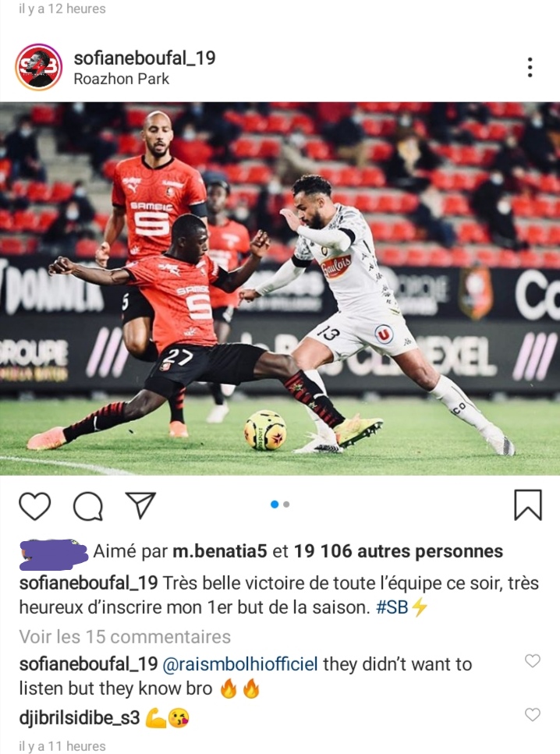Like the sofianeboufal_19 comment reply
Image resolution: width=560 pixels, height=754 pixels.
click(532, 660)
